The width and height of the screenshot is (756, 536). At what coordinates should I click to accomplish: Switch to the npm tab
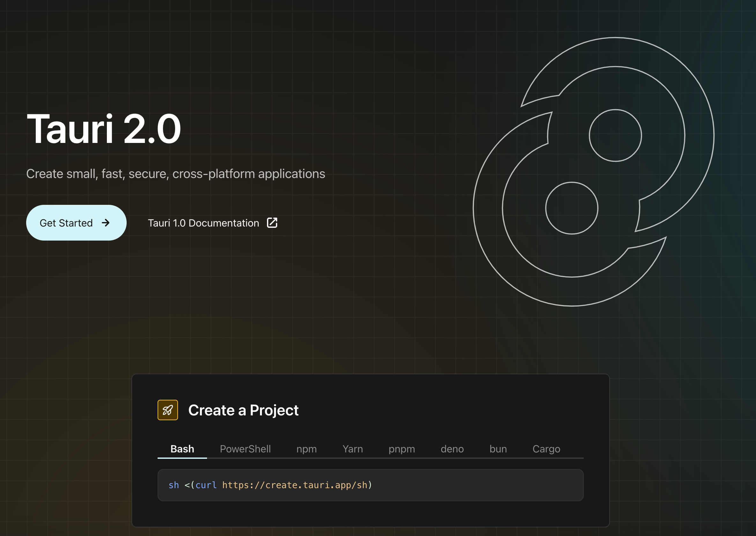click(306, 449)
